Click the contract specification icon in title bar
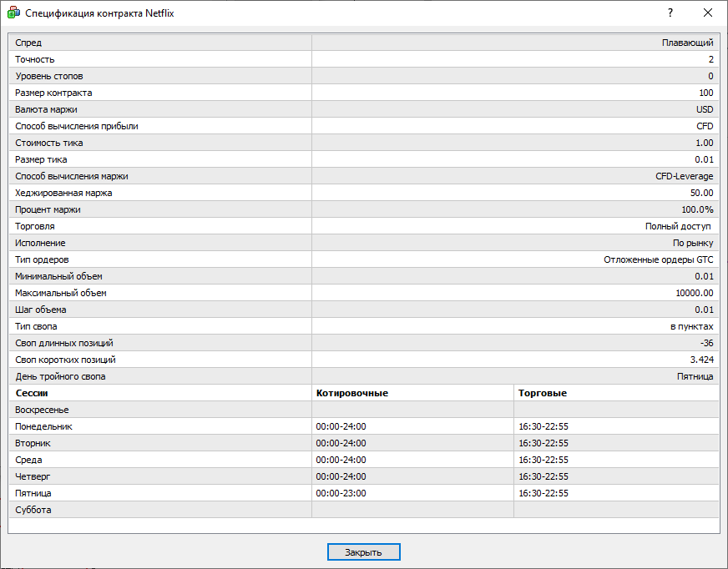The image size is (728, 569). [13, 13]
